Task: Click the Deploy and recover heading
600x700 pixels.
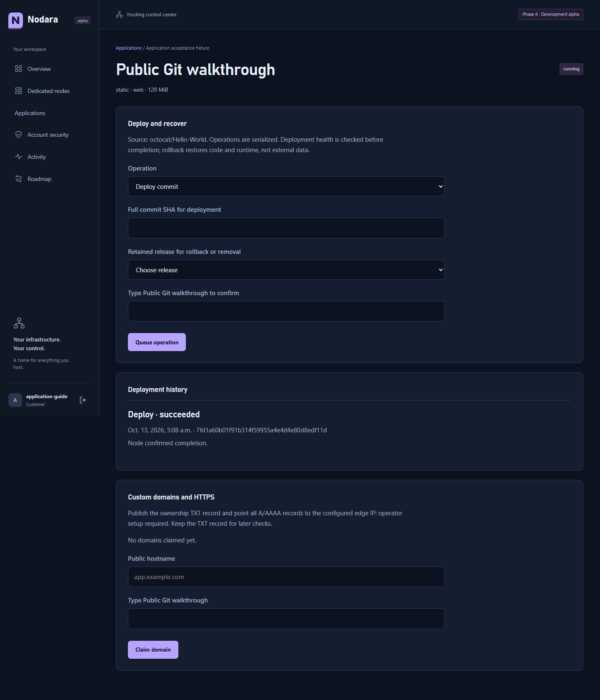Action: click(157, 123)
